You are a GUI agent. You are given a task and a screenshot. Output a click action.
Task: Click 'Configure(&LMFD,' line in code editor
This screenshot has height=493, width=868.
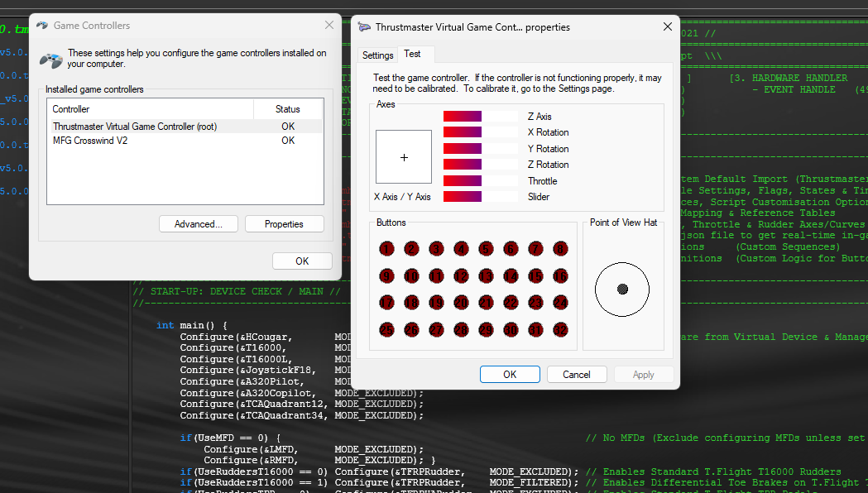(x=251, y=449)
